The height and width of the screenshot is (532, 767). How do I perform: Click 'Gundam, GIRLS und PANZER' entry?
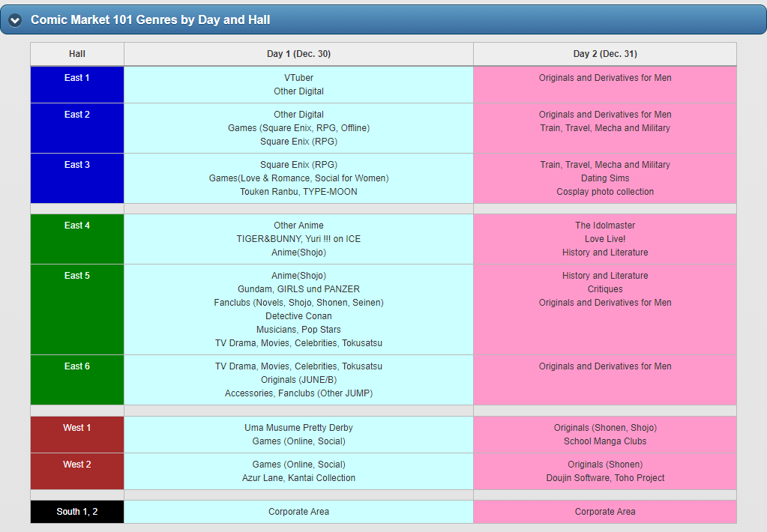[x=298, y=289]
